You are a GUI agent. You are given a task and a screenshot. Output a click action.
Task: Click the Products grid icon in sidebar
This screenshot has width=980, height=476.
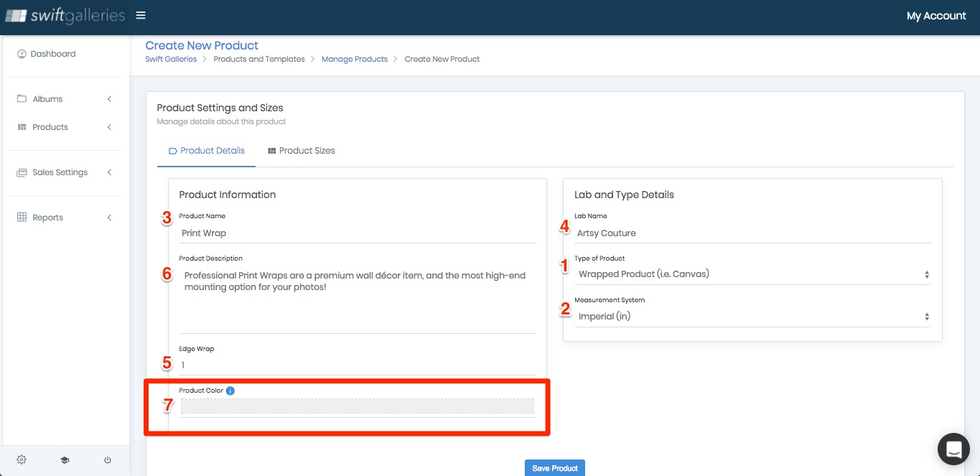[x=22, y=127]
